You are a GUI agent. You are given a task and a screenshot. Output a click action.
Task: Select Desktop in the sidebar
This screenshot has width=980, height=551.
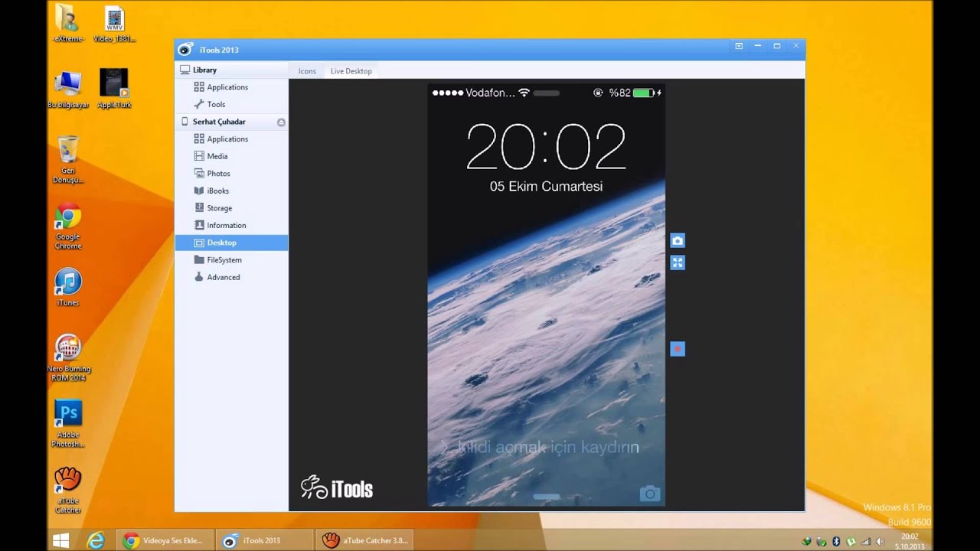[231, 243]
